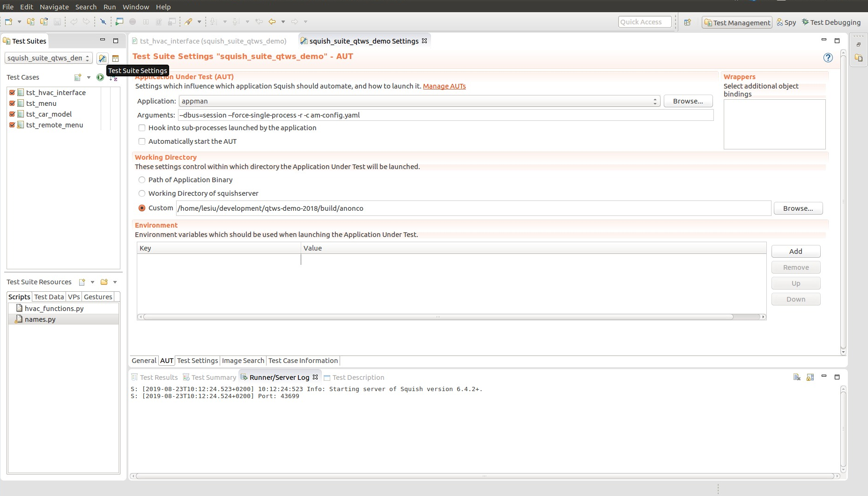Check Automatically start the AUT
The width and height of the screenshot is (868, 496).
click(x=142, y=141)
